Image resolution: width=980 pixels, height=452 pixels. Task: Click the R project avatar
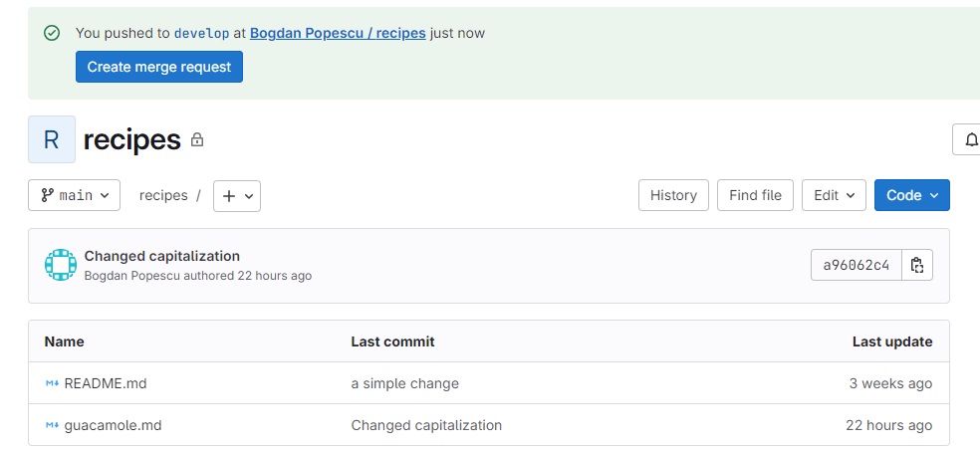coord(52,139)
